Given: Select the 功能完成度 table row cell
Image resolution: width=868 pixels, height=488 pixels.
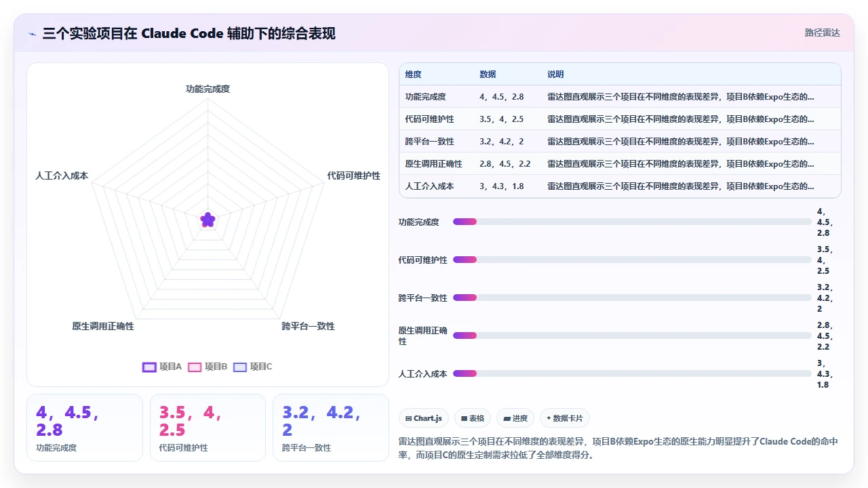Looking at the screenshot, I should 425,97.
